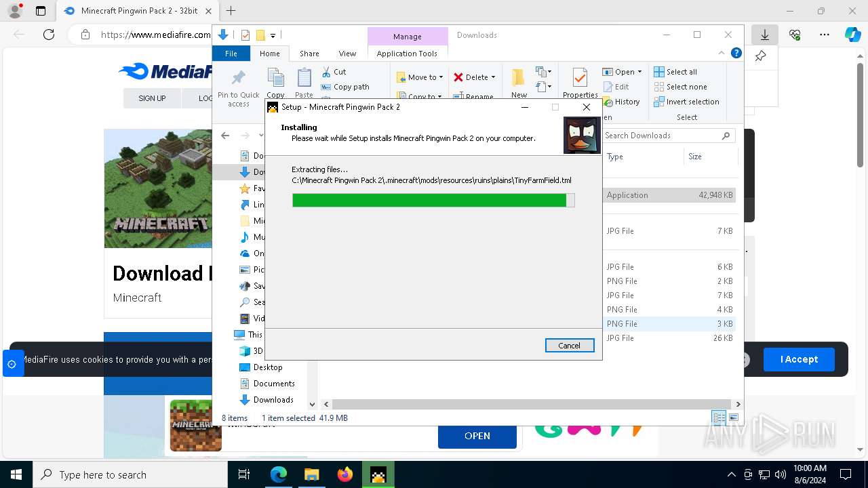868x488 pixels.
Task: Accept MediaFire cookies with I Accept
Action: pos(799,359)
